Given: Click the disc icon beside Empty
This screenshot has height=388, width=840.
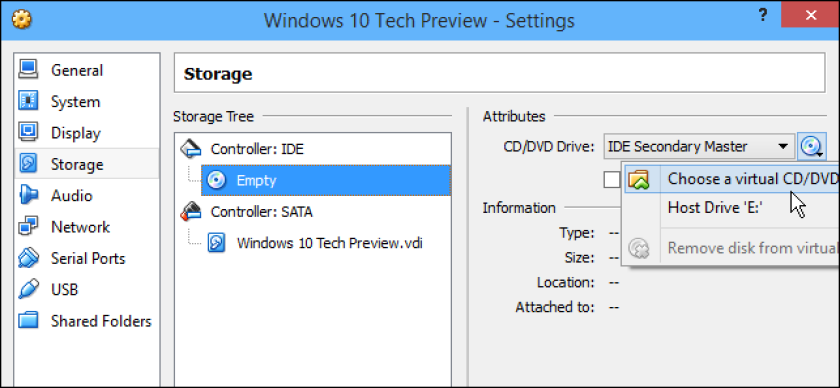Looking at the screenshot, I should tap(216, 180).
